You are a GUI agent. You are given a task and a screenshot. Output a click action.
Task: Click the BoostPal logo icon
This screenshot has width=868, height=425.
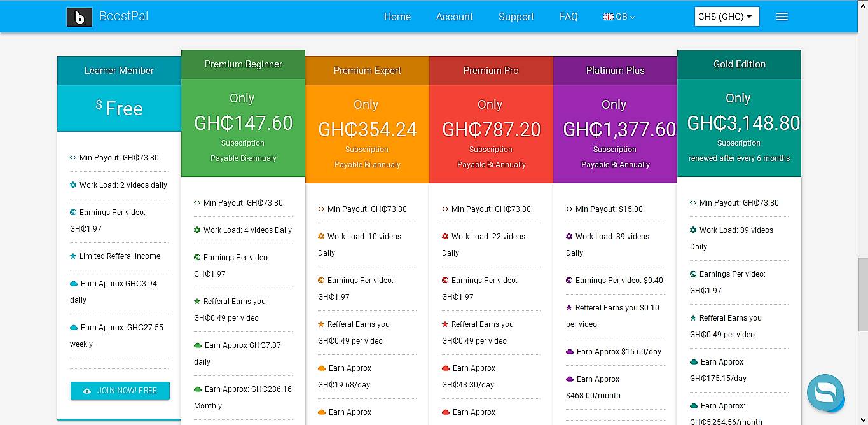point(79,17)
